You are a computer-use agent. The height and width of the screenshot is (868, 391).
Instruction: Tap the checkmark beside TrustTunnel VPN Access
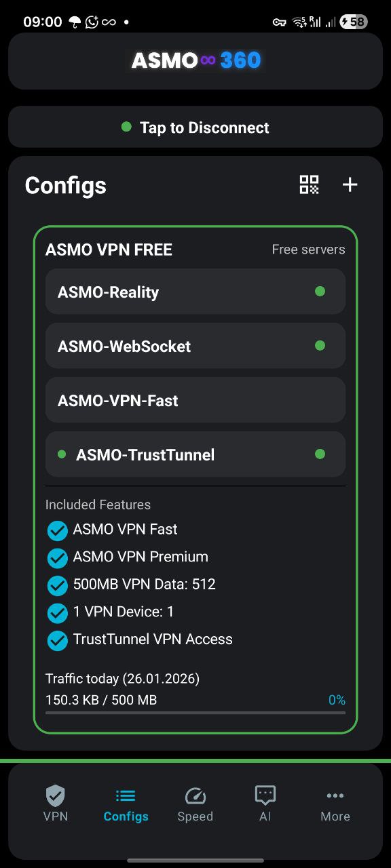coord(58,640)
